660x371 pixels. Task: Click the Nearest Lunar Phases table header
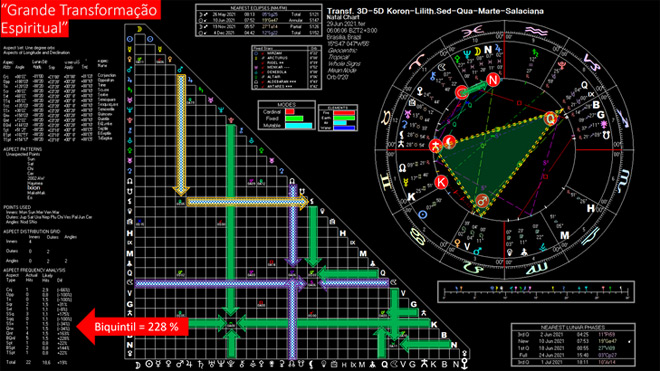coord(572,327)
